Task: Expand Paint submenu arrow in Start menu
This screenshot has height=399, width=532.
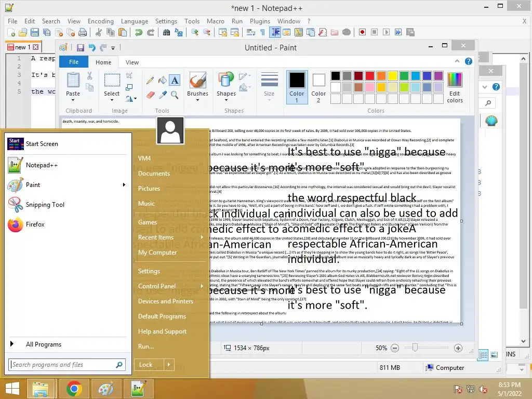Action: tap(124, 185)
